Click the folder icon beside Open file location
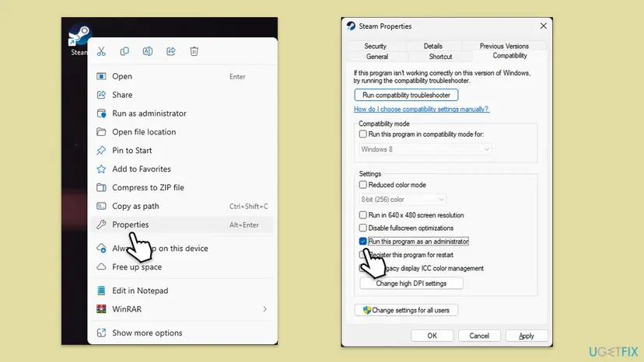 [x=101, y=132]
